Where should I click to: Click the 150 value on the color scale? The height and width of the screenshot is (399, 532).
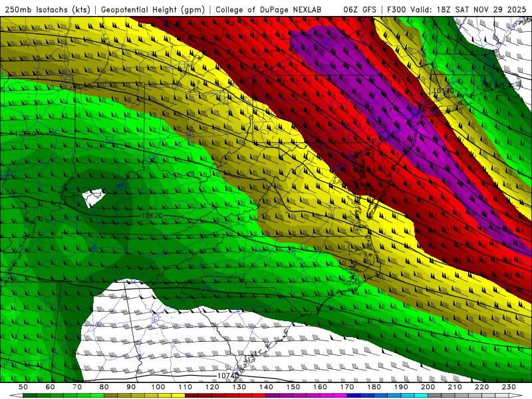tap(293, 387)
